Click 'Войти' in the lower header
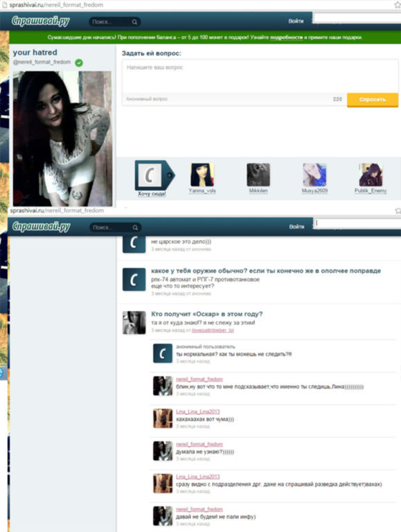This screenshot has height=532, width=401. [296, 227]
